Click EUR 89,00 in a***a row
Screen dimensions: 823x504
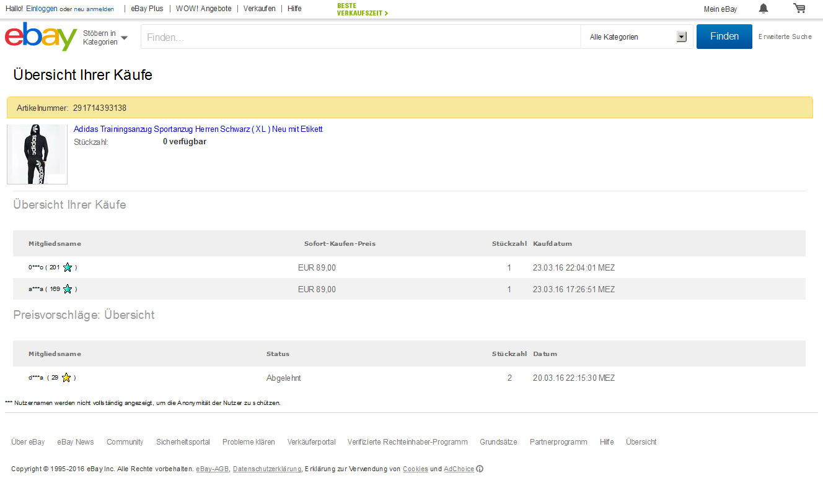click(x=317, y=290)
